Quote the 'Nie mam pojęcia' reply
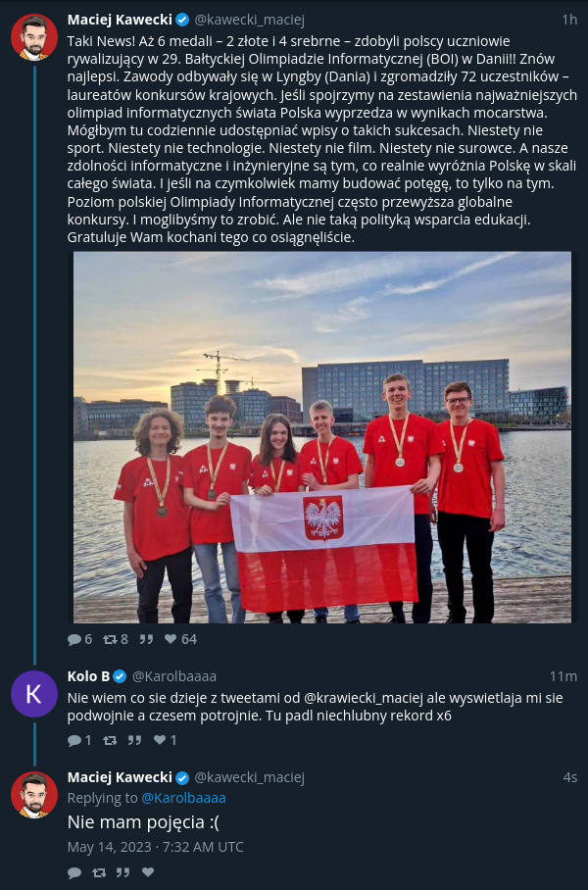 [x=123, y=872]
